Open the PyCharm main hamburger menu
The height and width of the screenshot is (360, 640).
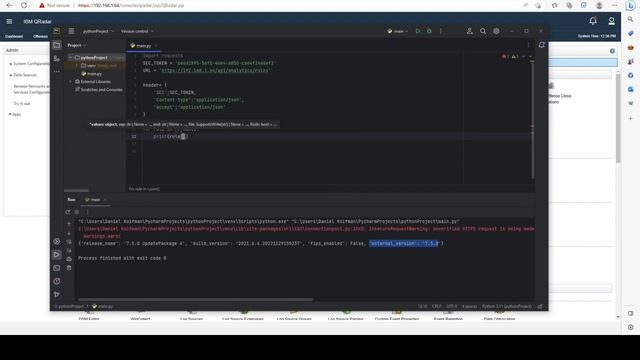point(71,31)
